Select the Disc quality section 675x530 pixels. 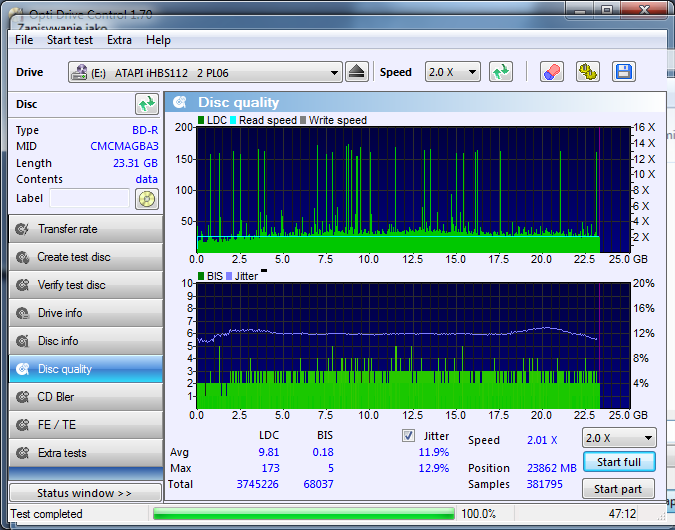pos(86,369)
